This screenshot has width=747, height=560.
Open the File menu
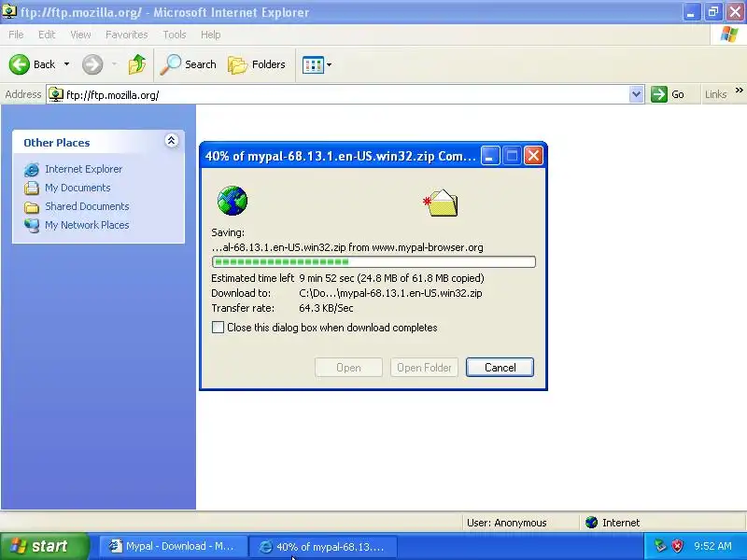pos(16,35)
